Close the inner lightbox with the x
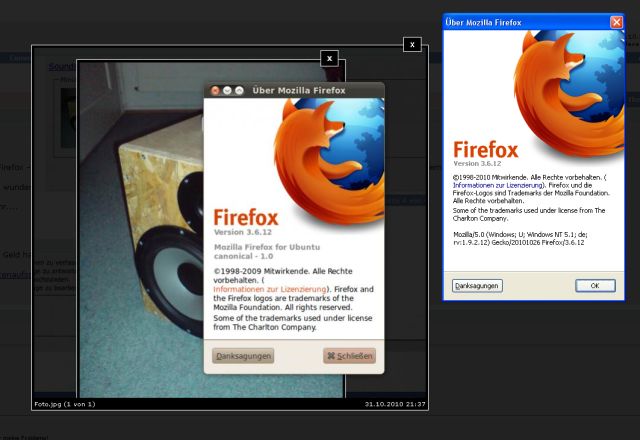The width and height of the screenshot is (640, 440). point(329,58)
